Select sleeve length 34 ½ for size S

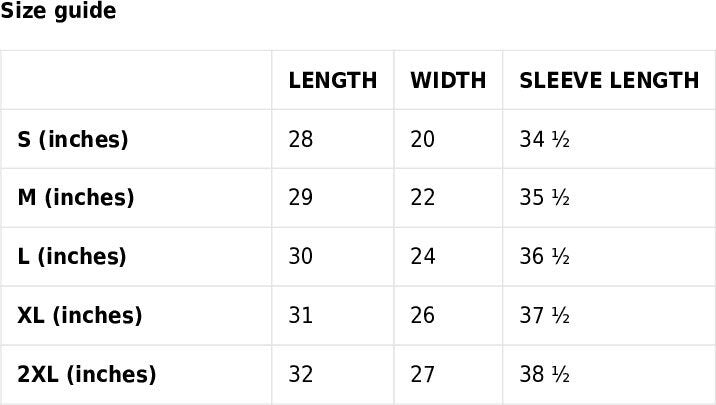[544, 139]
